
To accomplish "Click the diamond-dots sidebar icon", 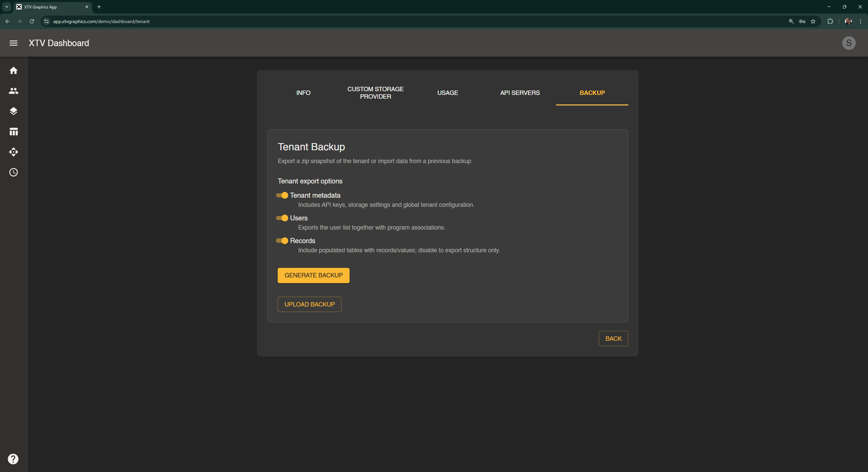I will tap(14, 152).
